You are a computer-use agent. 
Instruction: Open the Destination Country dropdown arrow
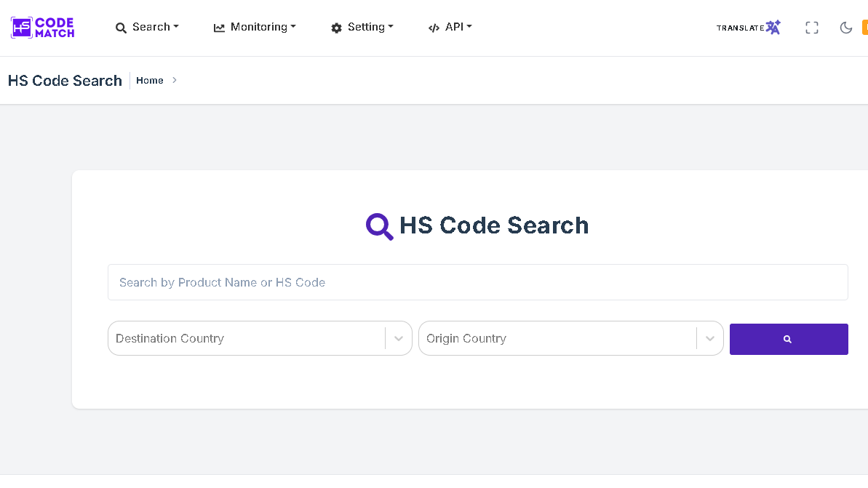coord(399,338)
